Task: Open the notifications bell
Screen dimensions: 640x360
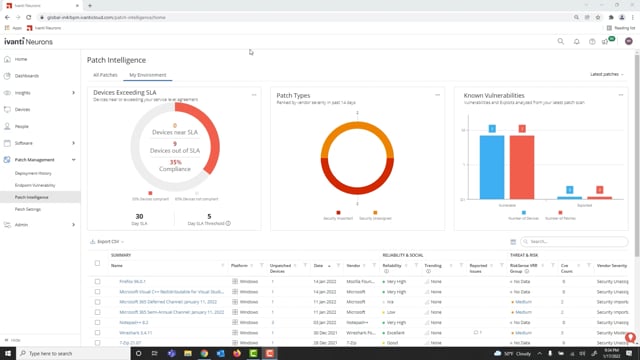Action: [576, 42]
